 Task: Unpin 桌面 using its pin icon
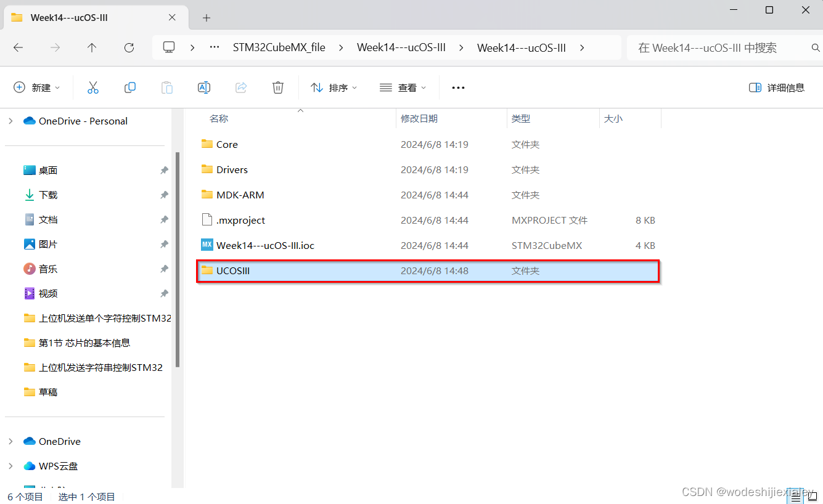[x=164, y=170]
